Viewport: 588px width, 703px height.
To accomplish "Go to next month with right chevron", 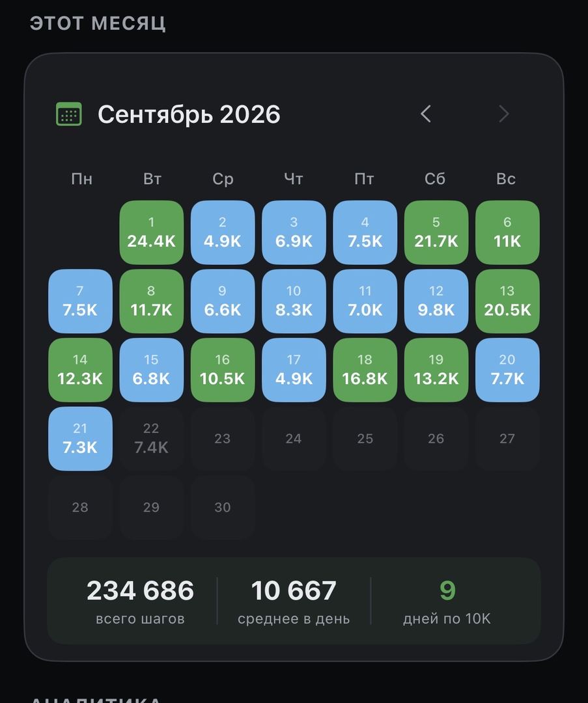I will coord(504,114).
